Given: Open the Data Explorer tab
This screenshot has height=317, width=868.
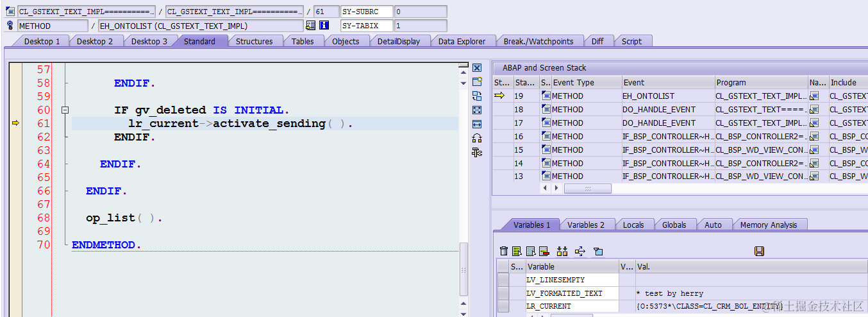Looking at the screenshot, I should point(462,41).
